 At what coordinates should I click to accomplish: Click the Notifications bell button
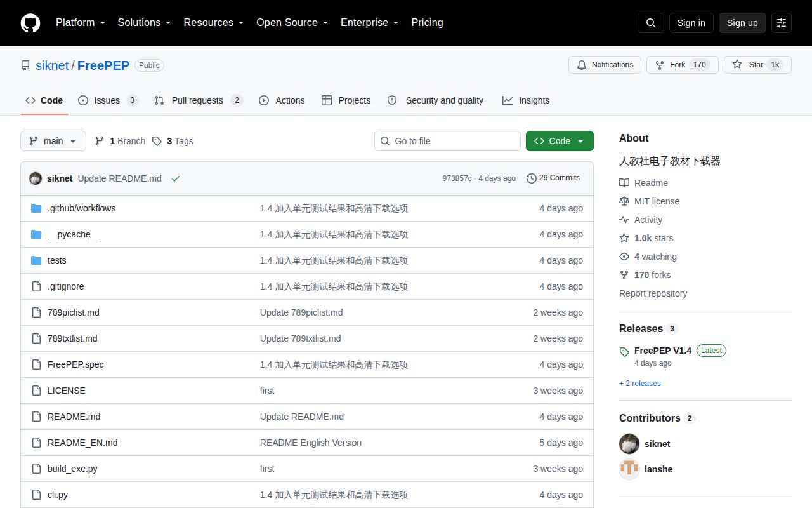[605, 65]
